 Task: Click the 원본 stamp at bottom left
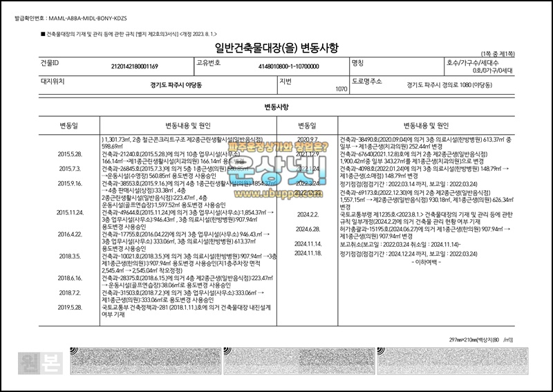click(x=41, y=362)
